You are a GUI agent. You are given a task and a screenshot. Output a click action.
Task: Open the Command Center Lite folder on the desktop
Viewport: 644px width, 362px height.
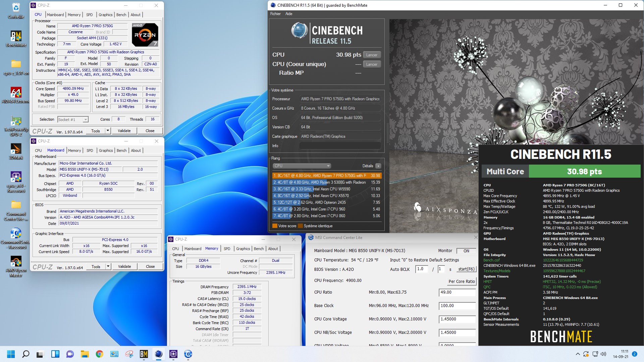click(x=16, y=210)
